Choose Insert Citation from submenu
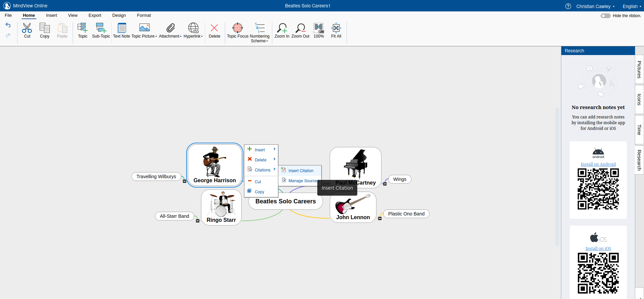The height and width of the screenshot is (299, 644). (x=300, y=170)
